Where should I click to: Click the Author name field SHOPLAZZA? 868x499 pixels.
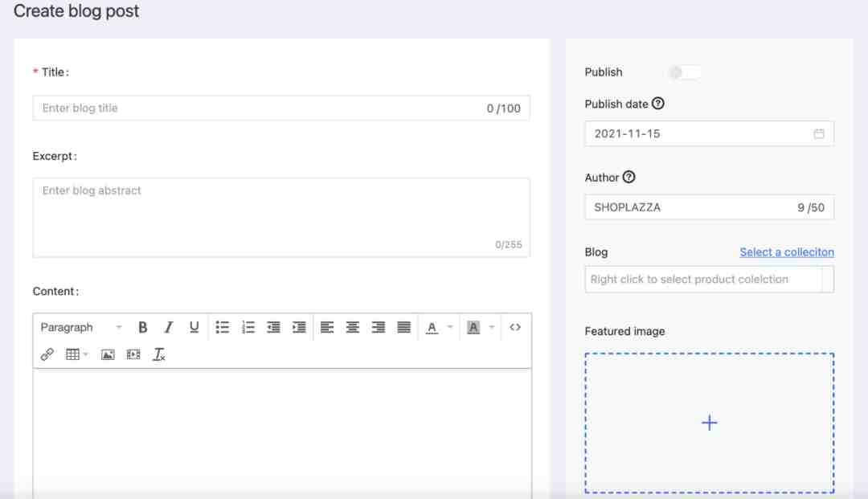pos(709,207)
